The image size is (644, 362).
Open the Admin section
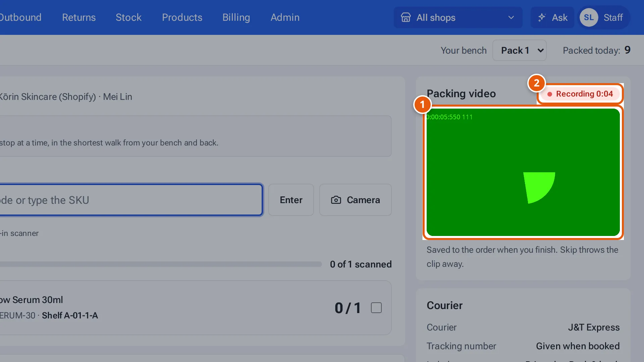[x=285, y=17]
